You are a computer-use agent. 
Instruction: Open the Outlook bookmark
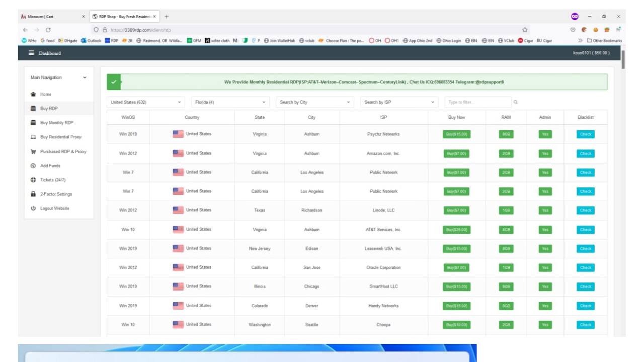click(x=91, y=41)
